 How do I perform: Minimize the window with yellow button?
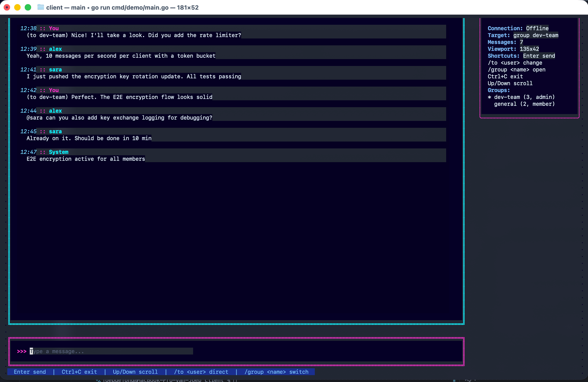point(17,7)
